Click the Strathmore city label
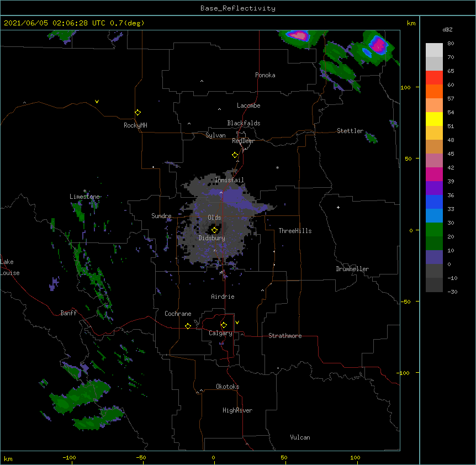Image resolution: width=476 pixels, height=465 pixels. click(285, 336)
